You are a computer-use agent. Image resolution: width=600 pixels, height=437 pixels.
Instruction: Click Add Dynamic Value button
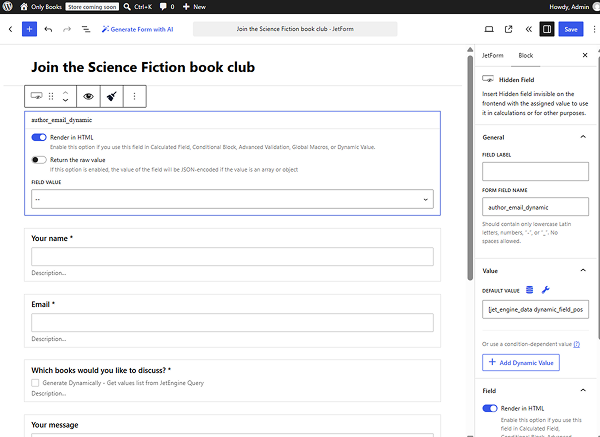521,363
